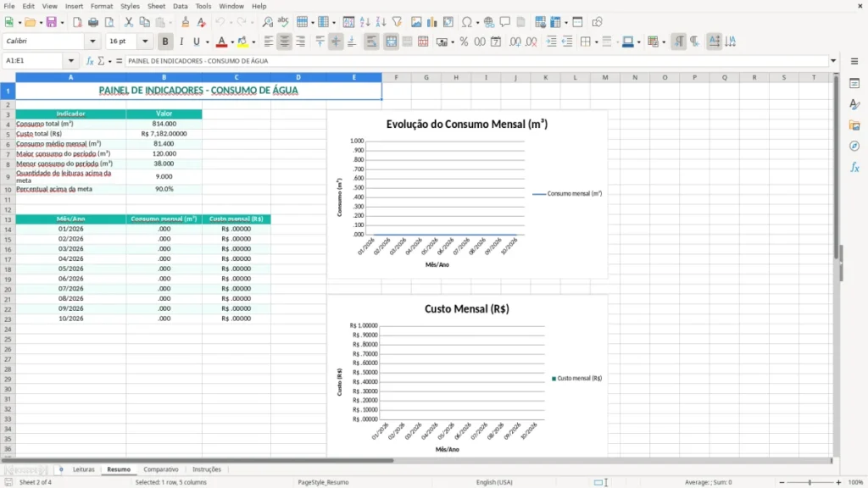Insert a comment bubble icon
868x488 pixels.
[505, 22]
